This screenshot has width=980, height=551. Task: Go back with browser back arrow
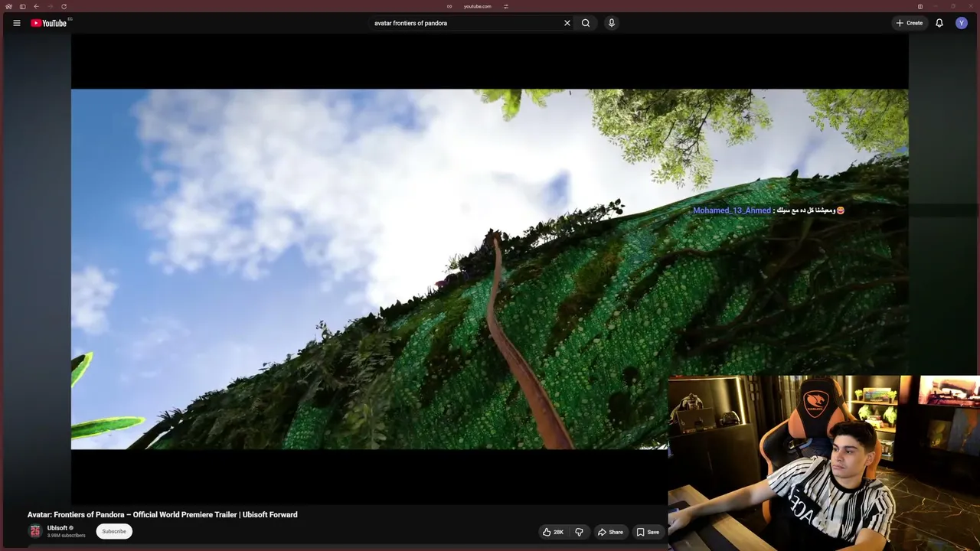point(36,6)
